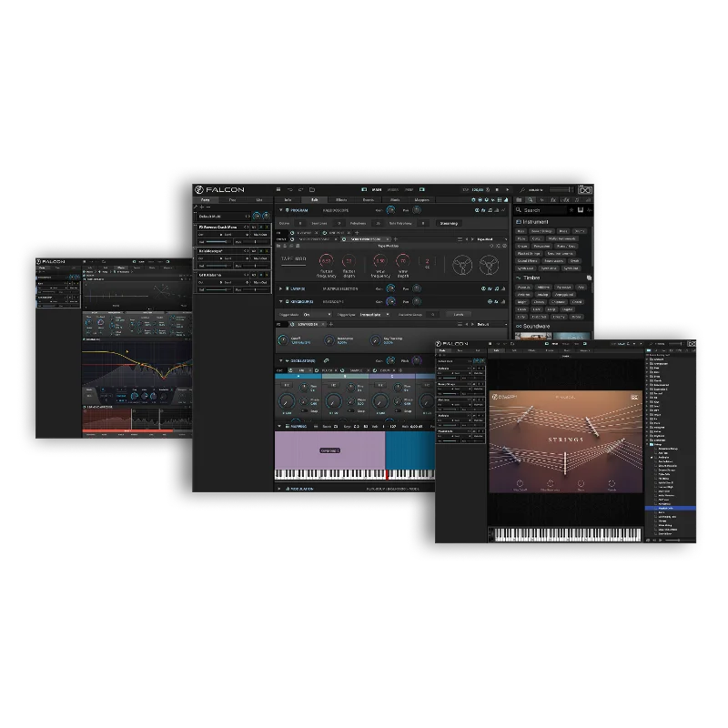
Task: Toggle Tape Mod effect power button
Action: tap(344, 239)
